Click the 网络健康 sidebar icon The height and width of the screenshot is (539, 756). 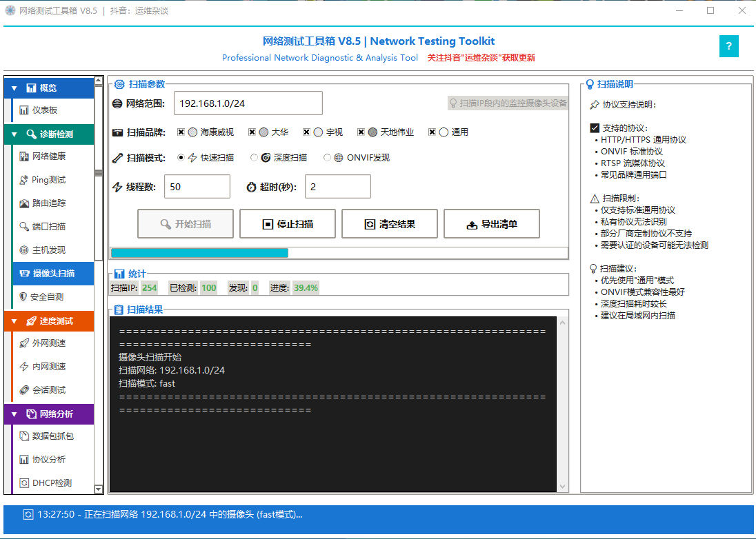[x=23, y=156]
